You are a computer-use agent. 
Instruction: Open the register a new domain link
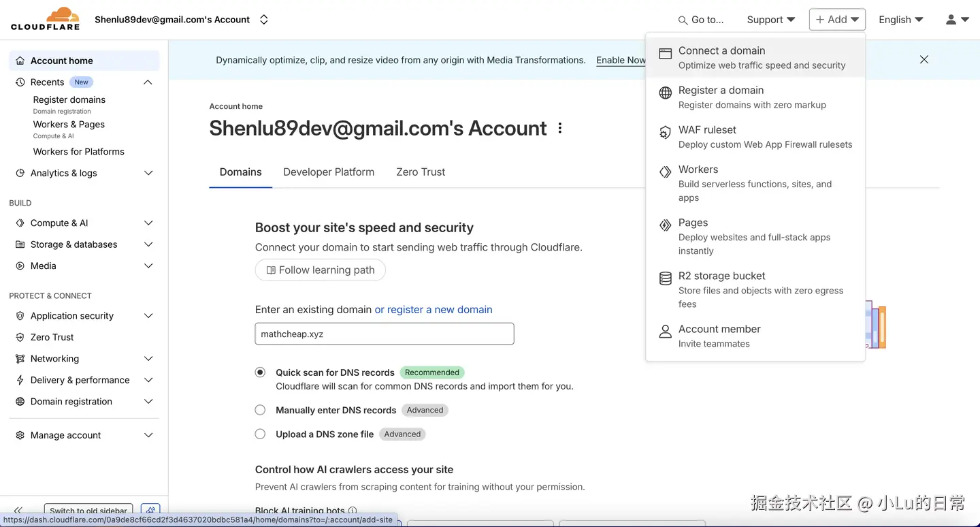click(x=434, y=310)
